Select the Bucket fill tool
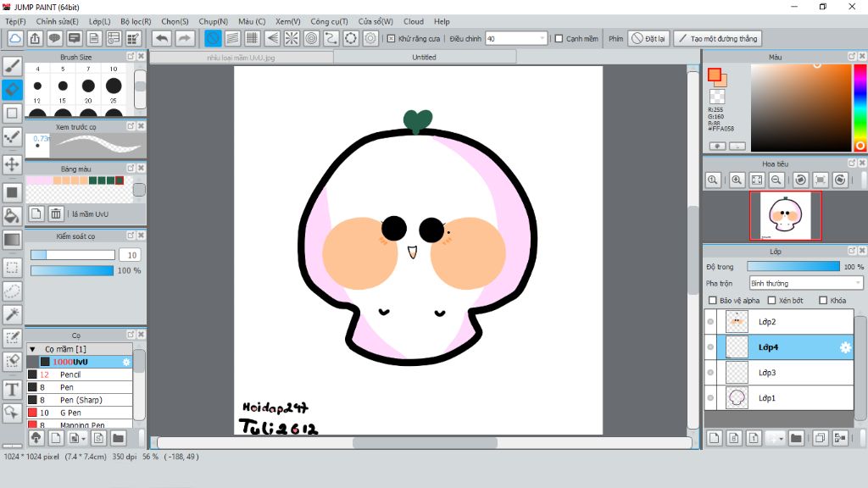 (x=12, y=216)
